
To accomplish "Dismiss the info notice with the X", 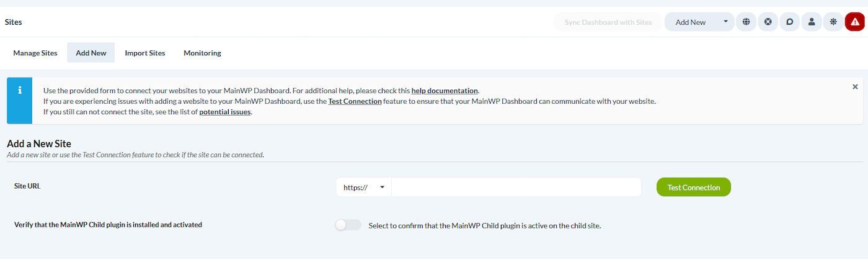I will click(855, 87).
